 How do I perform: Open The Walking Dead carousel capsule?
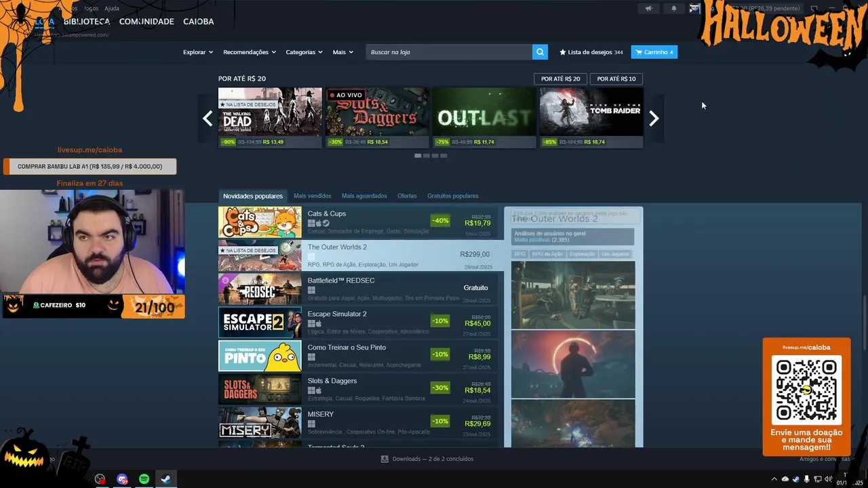pyautogui.click(x=270, y=117)
